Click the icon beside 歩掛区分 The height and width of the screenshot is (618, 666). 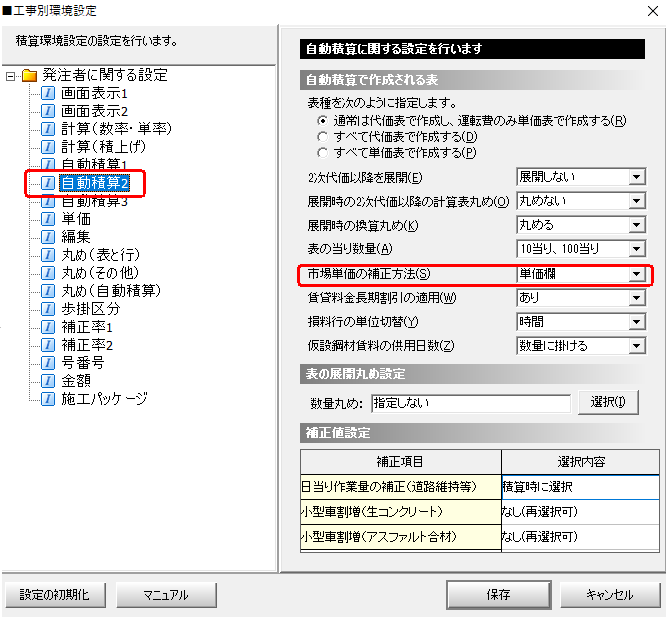coord(48,309)
